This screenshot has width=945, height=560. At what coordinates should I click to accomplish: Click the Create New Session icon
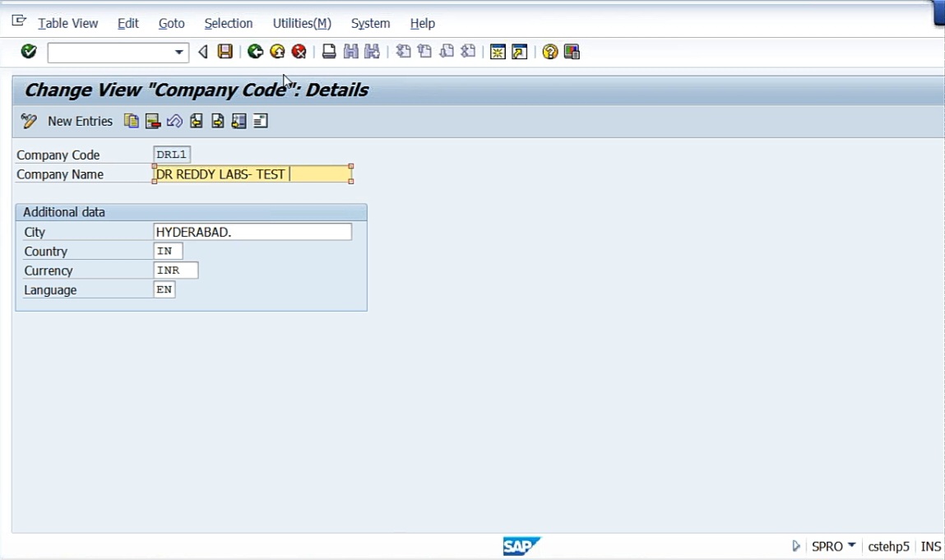[x=498, y=52]
